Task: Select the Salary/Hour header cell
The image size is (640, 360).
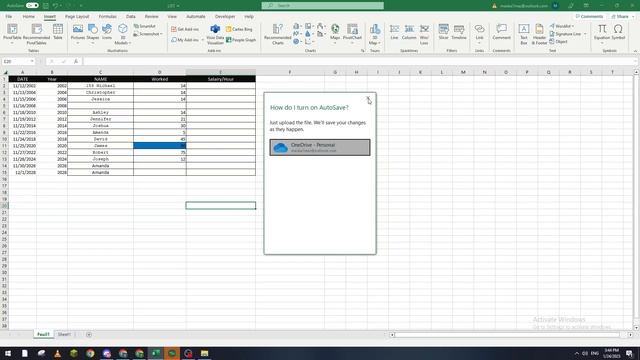Action: [x=221, y=79]
